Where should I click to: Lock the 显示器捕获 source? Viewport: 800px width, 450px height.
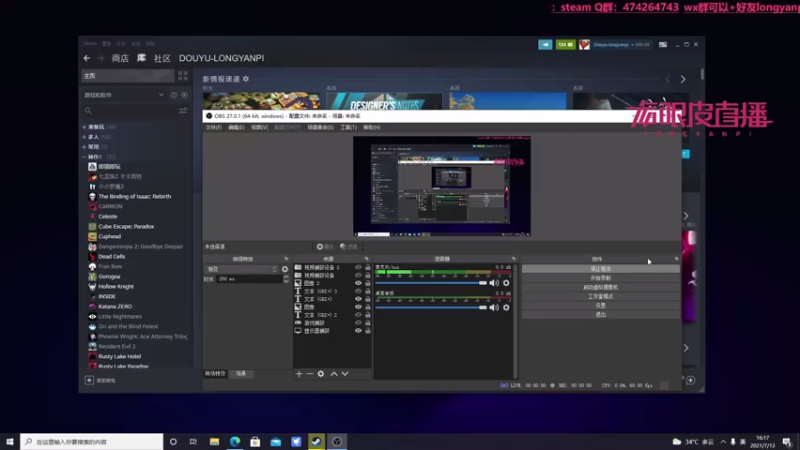tap(367, 331)
